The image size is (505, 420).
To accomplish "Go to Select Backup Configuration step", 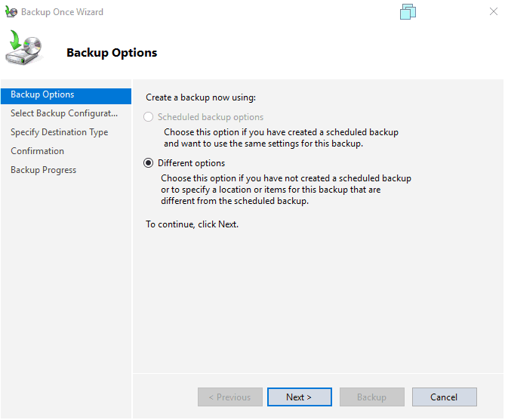I will [64, 113].
